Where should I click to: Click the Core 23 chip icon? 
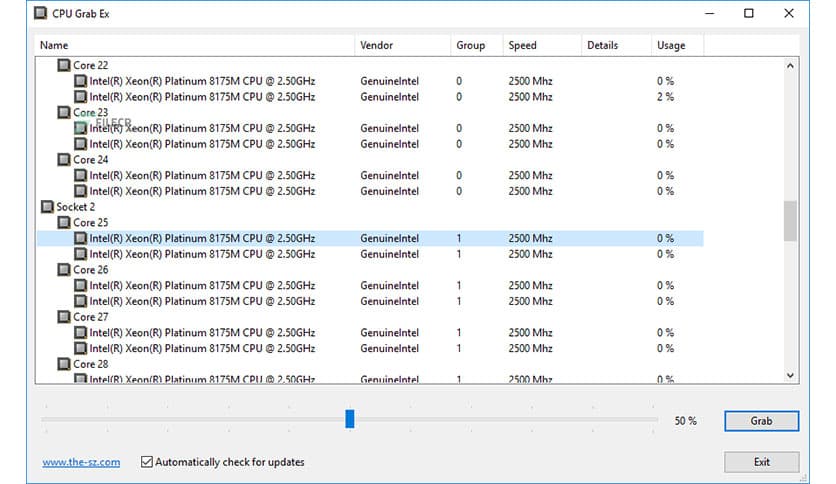click(x=64, y=112)
